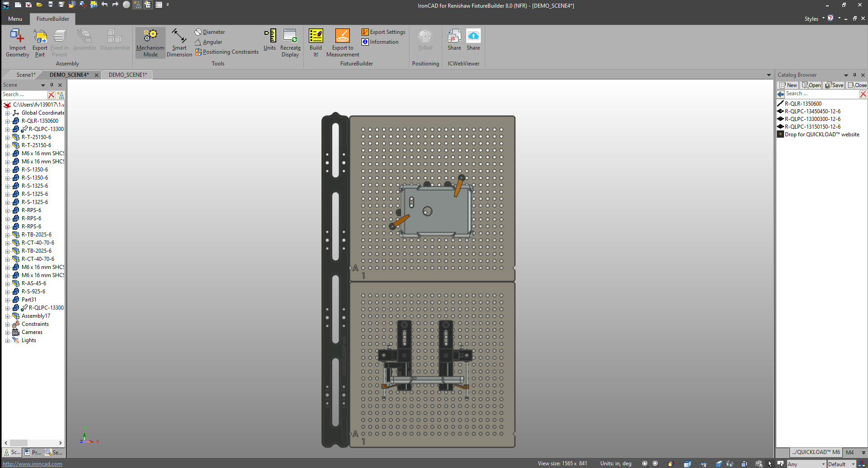Expand the Constraints tree node
Viewport: 868px width, 468px height.
coord(7,324)
